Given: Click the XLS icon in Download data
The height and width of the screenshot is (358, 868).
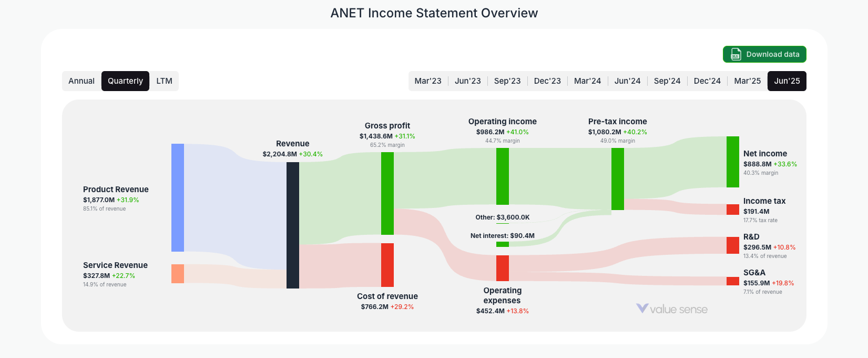Looking at the screenshot, I should pyautogui.click(x=736, y=54).
